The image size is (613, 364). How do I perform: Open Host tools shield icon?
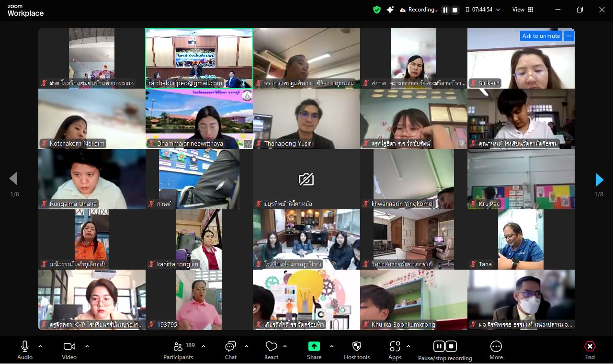[x=357, y=346]
